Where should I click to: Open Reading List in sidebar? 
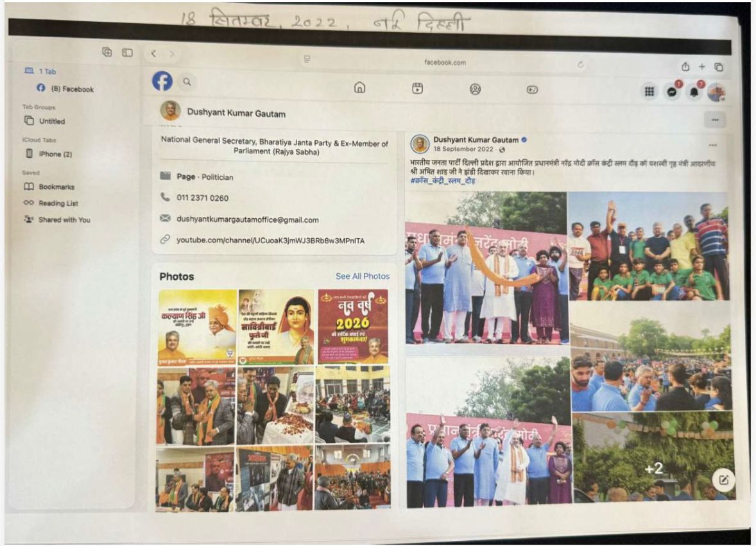pyautogui.click(x=58, y=203)
